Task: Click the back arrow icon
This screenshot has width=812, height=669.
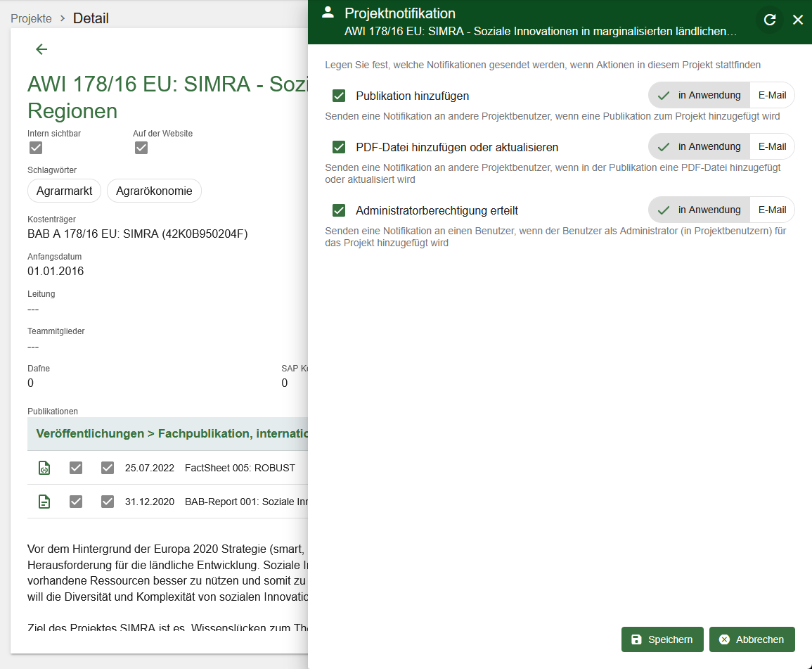Action: tap(41, 49)
